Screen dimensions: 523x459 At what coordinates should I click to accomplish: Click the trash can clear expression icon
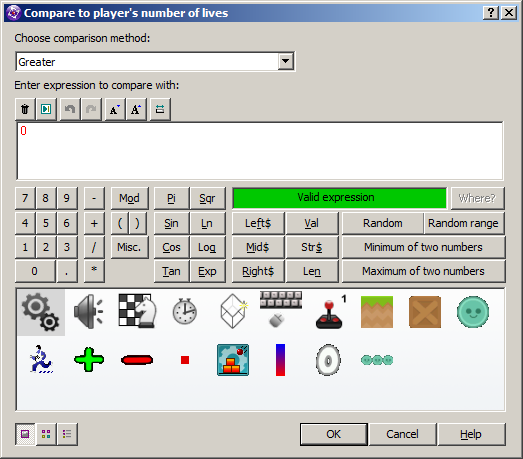click(25, 109)
